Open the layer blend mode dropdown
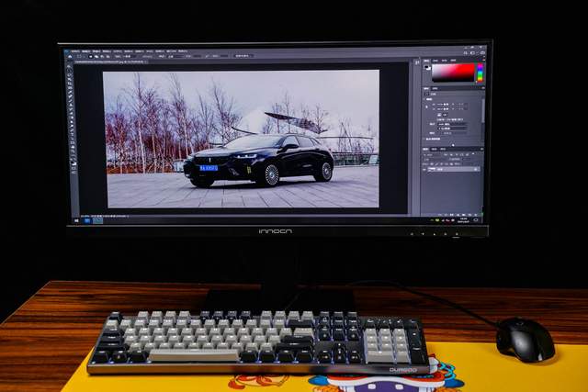588x392 pixels. (x=430, y=159)
